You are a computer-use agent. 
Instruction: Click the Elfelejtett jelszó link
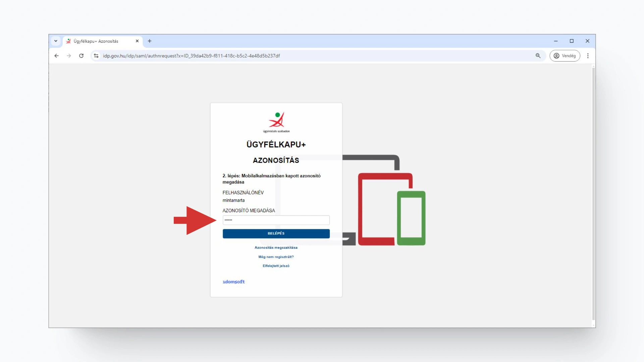[276, 266]
